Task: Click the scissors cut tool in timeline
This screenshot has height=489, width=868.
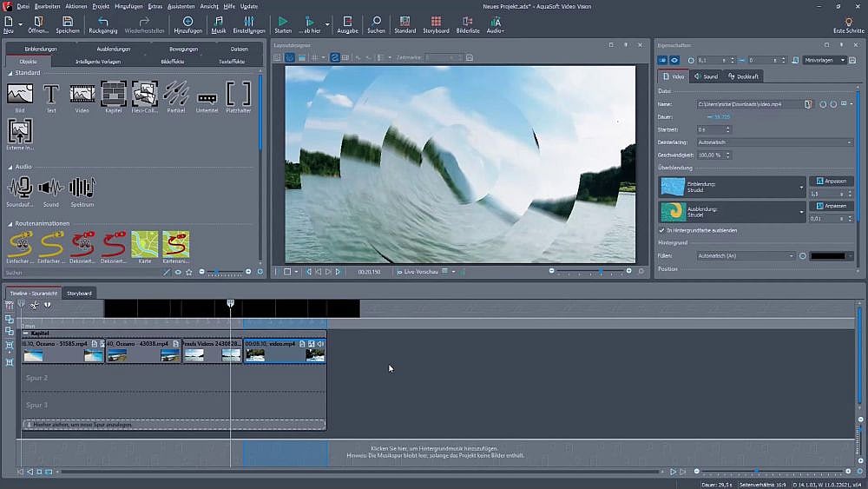Action: (34, 305)
